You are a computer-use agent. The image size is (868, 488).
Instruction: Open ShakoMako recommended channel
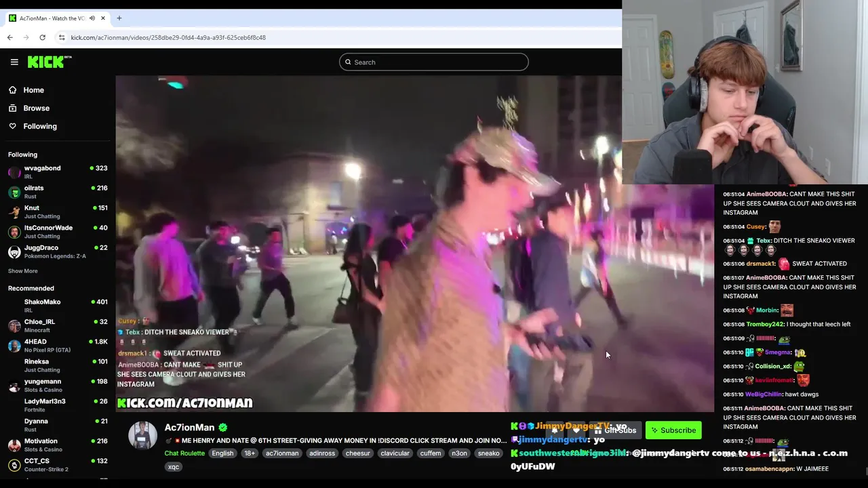[58, 306]
